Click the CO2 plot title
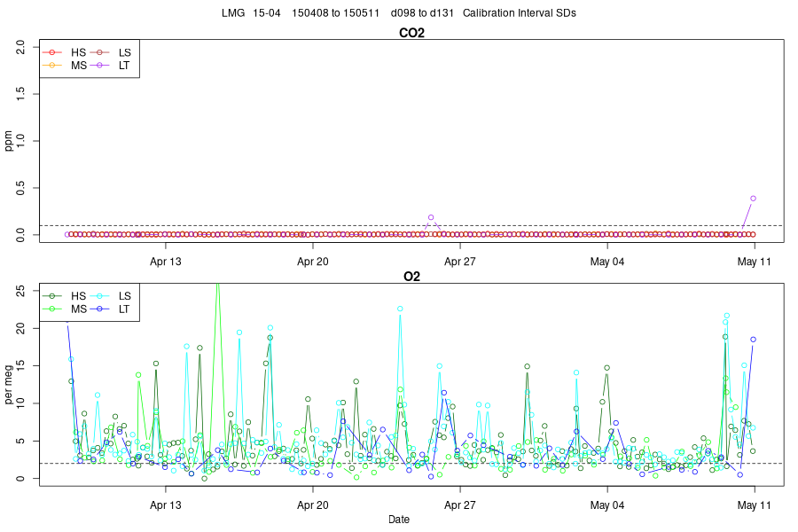Viewport: 798px width, 532px height. click(411, 33)
